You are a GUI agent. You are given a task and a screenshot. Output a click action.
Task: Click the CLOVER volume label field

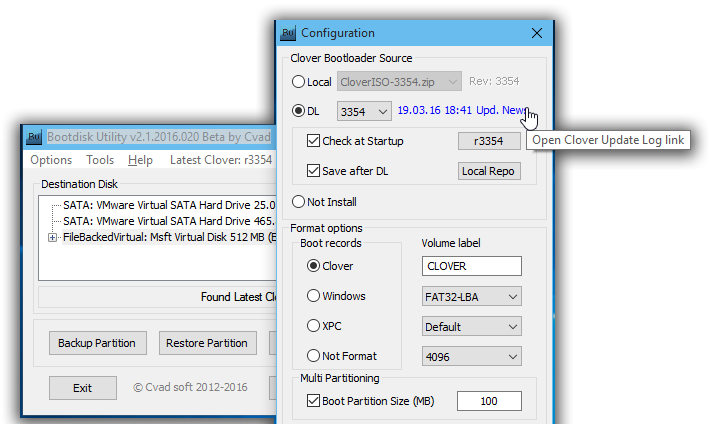472,266
